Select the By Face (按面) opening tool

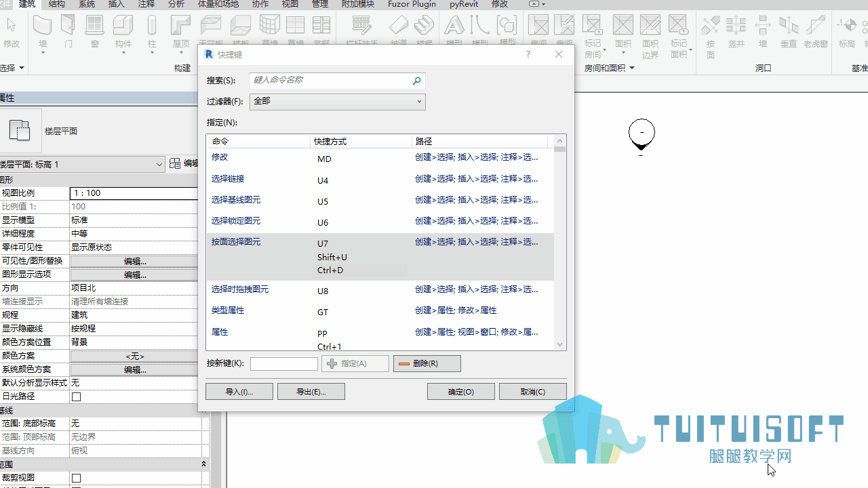[711, 37]
